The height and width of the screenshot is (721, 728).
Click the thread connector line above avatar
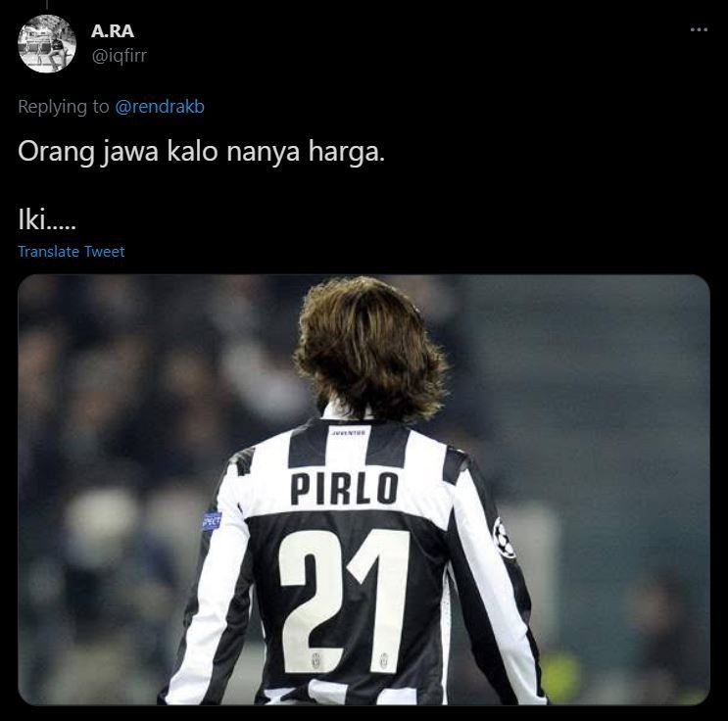pyautogui.click(x=47, y=4)
